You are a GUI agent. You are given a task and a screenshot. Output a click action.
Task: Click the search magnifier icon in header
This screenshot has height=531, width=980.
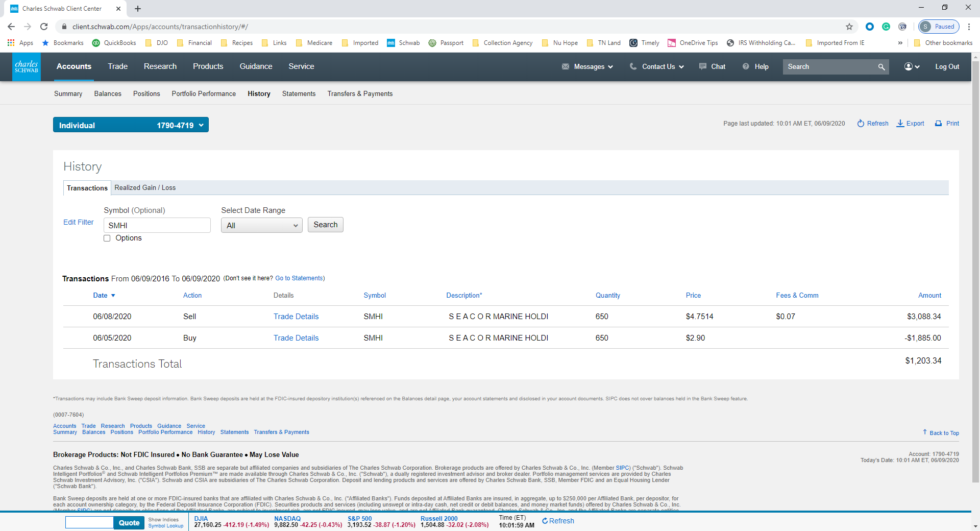tap(881, 67)
